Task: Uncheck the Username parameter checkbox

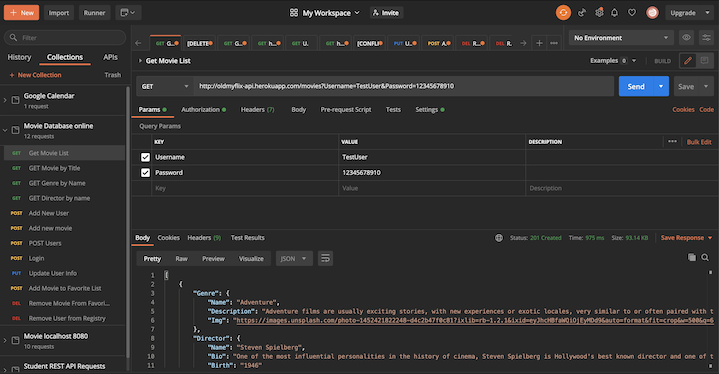Action: pyautogui.click(x=145, y=157)
